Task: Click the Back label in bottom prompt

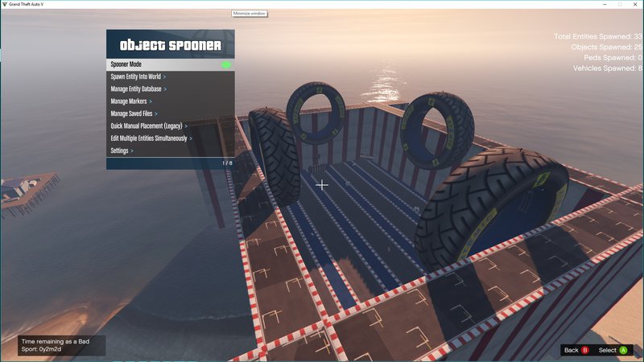Action: pos(572,350)
